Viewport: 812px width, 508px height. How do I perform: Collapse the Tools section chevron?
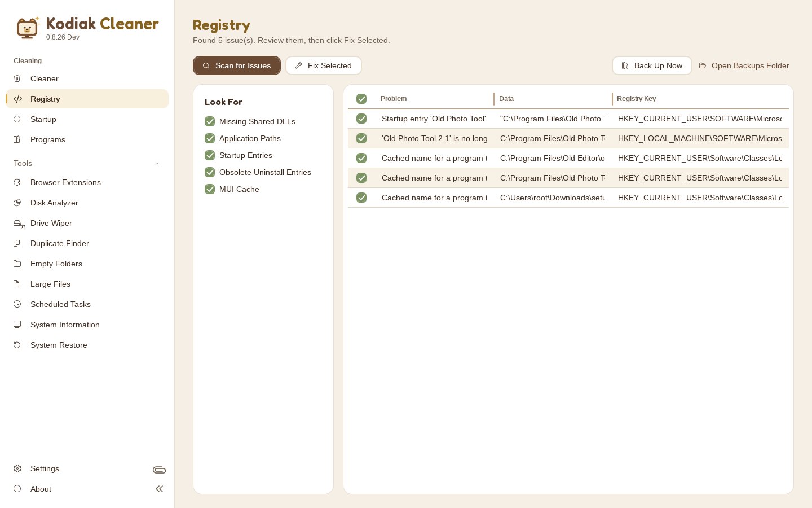(157, 164)
